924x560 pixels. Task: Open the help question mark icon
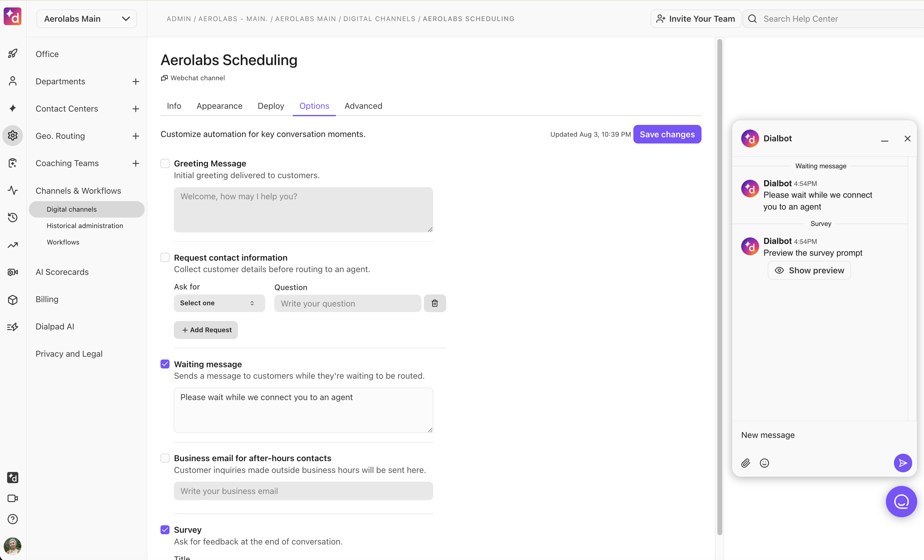(x=13, y=519)
